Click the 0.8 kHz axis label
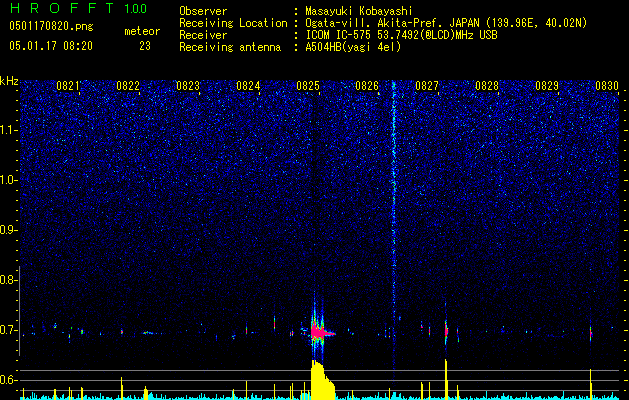Image resolution: width=629 pixels, height=400 pixels. (x=8, y=280)
